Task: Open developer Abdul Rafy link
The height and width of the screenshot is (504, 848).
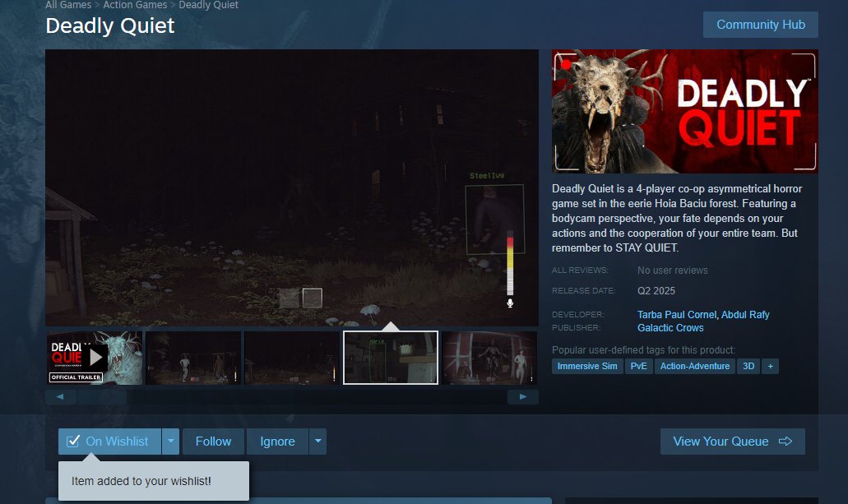Action: click(745, 315)
